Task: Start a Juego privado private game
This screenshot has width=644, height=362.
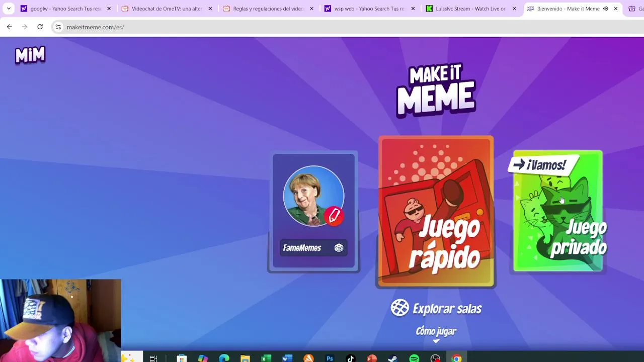Action: click(x=558, y=211)
